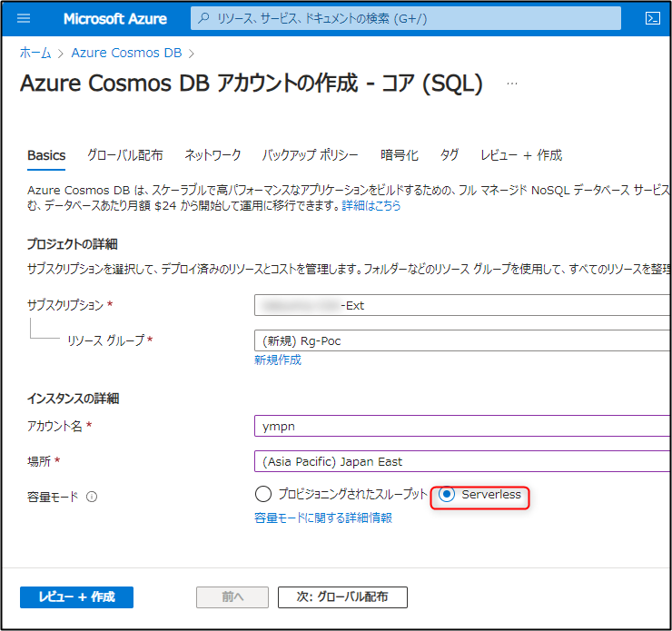
Task: Click the Microsoft Azure logo text
Action: click(114, 19)
